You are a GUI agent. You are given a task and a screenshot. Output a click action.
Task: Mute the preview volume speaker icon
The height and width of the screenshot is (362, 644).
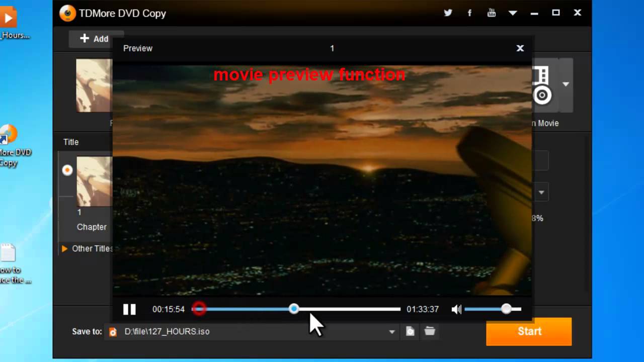point(456,309)
